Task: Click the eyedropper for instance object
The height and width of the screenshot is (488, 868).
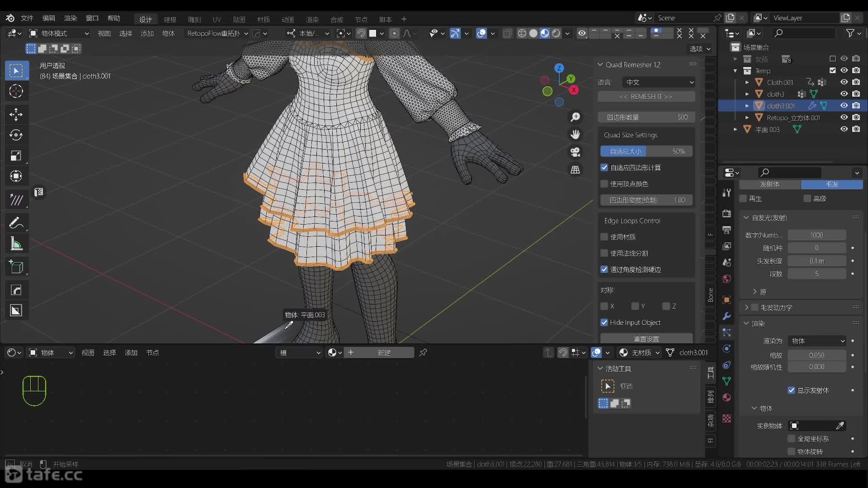Action: 840,426
